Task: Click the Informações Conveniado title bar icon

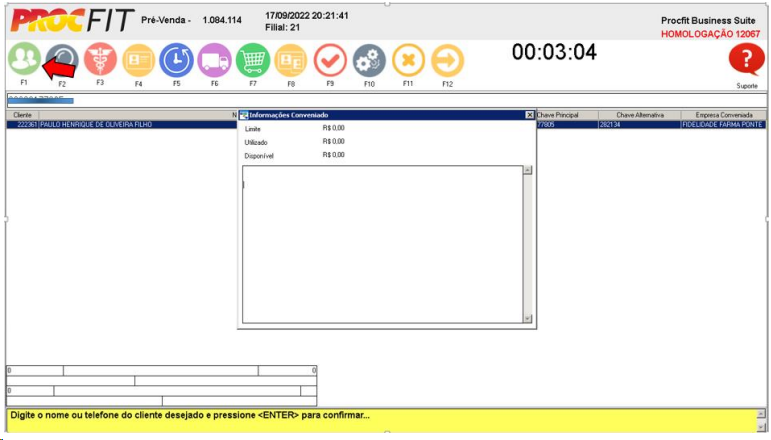Action: coord(243,115)
